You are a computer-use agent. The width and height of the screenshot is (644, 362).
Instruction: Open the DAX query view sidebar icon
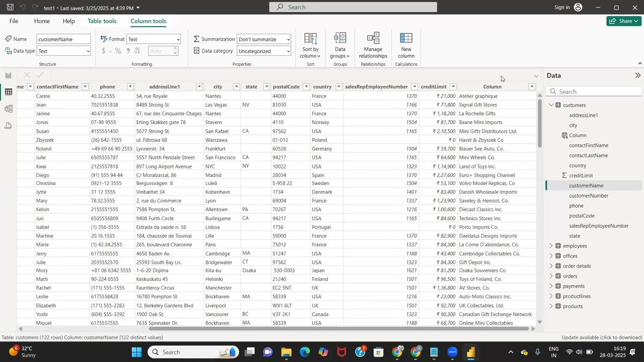[x=8, y=125]
